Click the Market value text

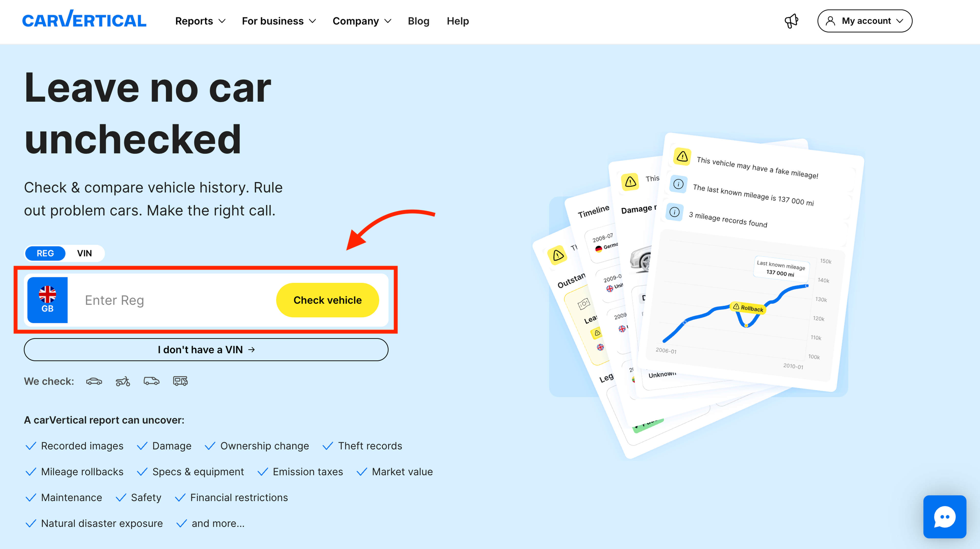click(402, 471)
